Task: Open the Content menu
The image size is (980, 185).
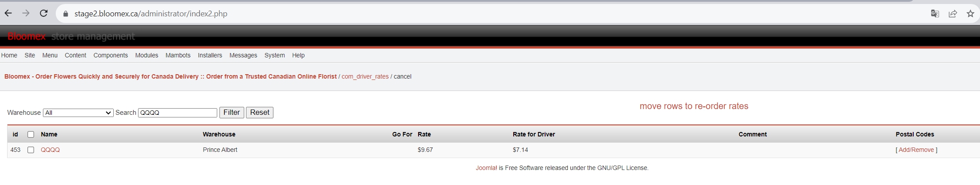Action: click(x=75, y=55)
